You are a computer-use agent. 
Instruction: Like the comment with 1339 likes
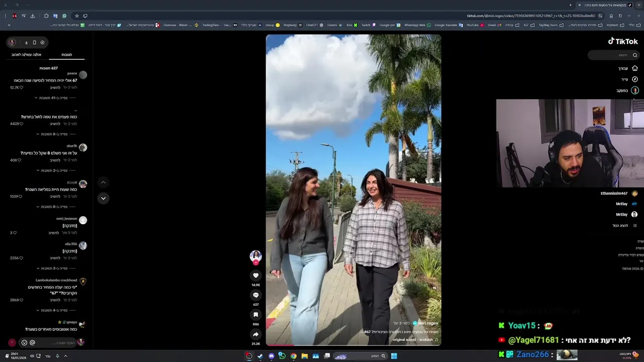(x=21, y=197)
